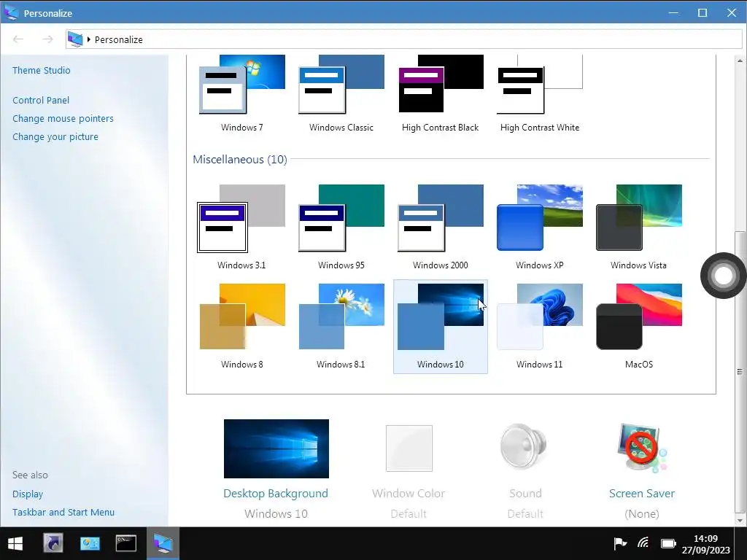Screen dimensions: 747x560
Task: Select the Windows 8.1 theme icon
Action: (341, 316)
